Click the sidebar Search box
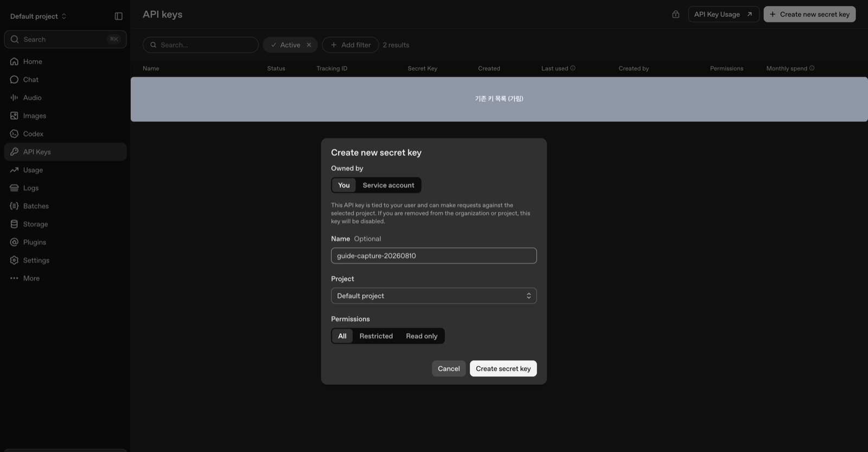Image resolution: width=868 pixels, height=452 pixels. (x=65, y=39)
